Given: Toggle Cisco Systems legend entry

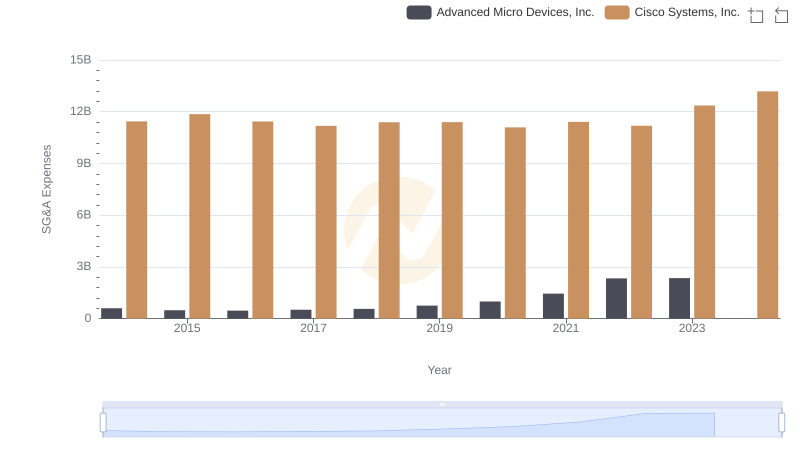Looking at the screenshot, I should point(672,12).
